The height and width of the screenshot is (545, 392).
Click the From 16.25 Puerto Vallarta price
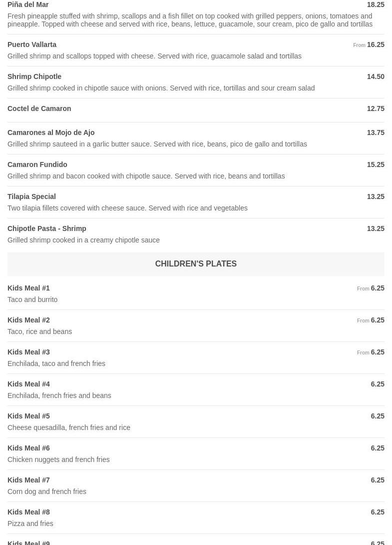(x=369, y=44)
